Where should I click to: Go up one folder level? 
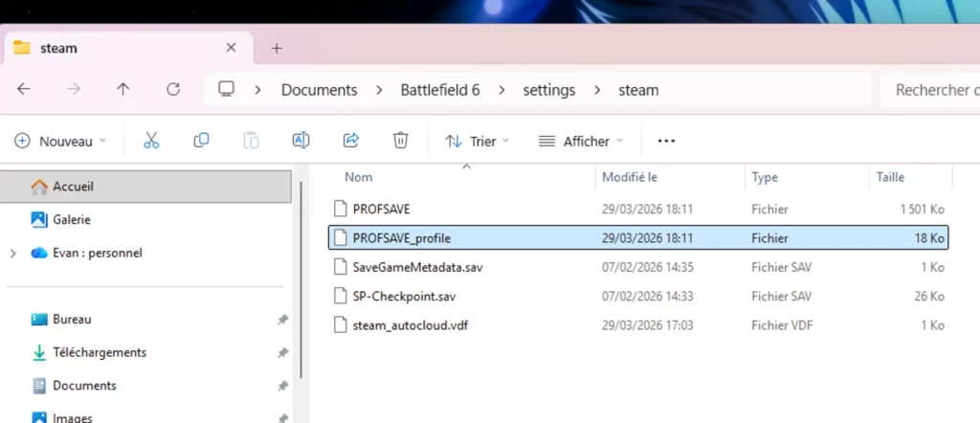pyautogui.click(x=122, y=90)
